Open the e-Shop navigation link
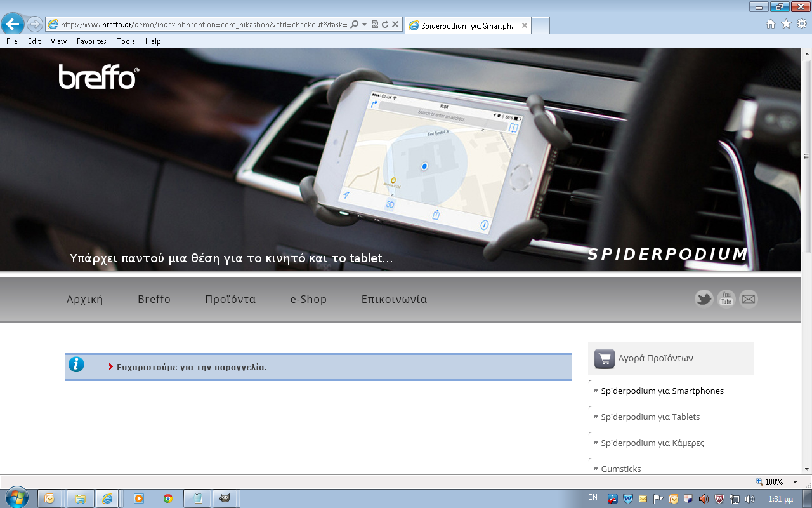Image resolution: width=812 pixels, height=508 pixels. coord(308,299)
